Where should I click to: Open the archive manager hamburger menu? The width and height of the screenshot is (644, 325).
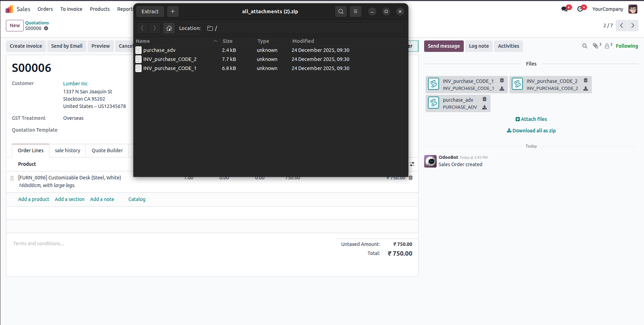tap(355, 11)
